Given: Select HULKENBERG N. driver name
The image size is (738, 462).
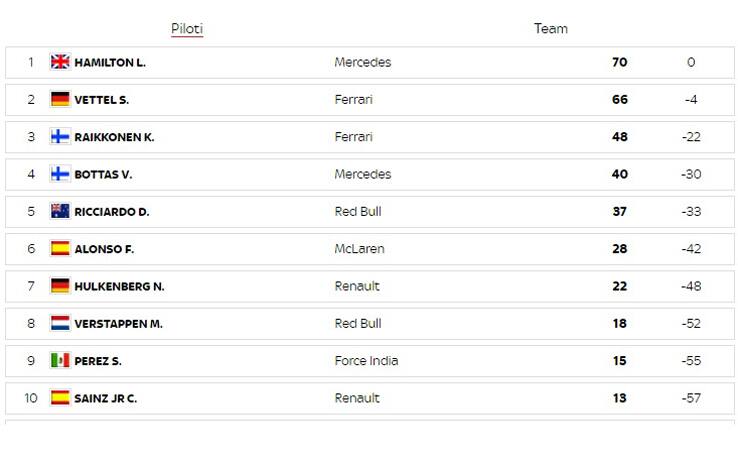Looking at the screenshot, I should coord(119,286).
